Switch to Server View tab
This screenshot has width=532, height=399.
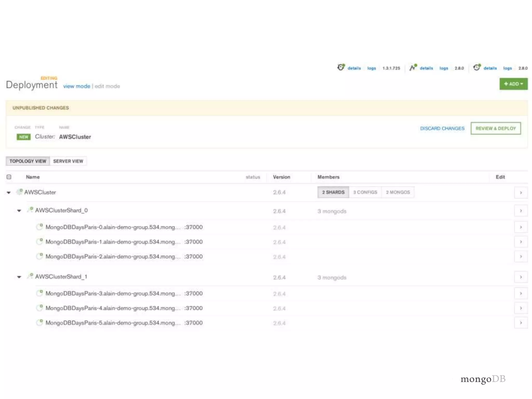68,161
